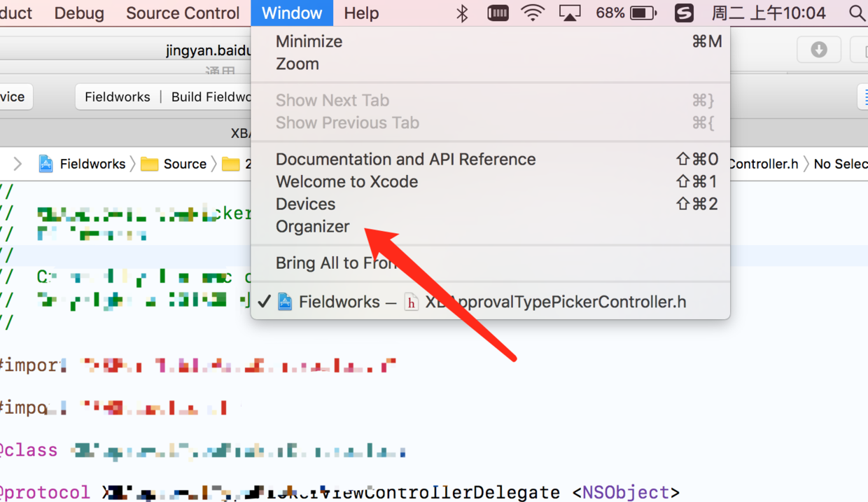Click the Build Fieldworks status text

(x=211, y=97)
